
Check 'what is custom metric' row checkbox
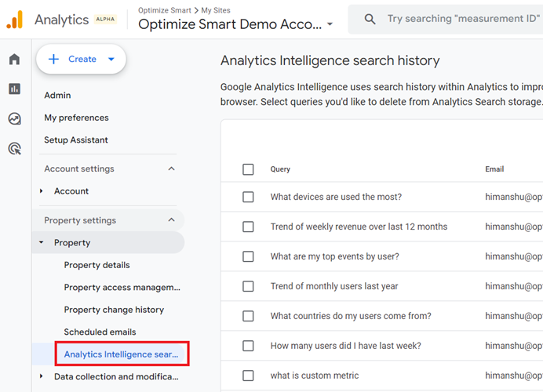point(248,376)
